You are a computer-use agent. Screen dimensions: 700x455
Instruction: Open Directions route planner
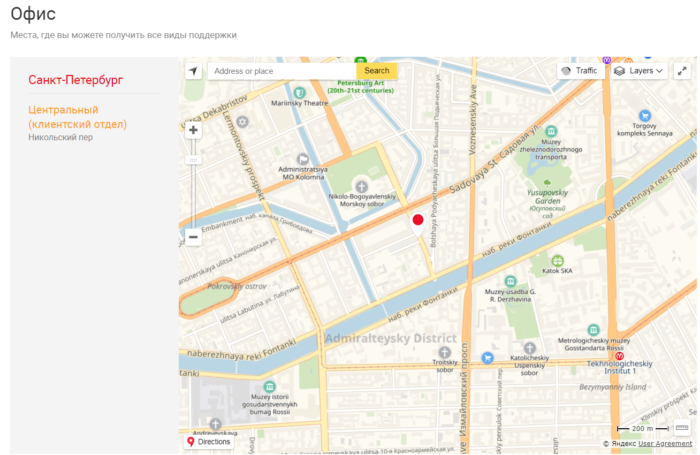click(208, 441)
